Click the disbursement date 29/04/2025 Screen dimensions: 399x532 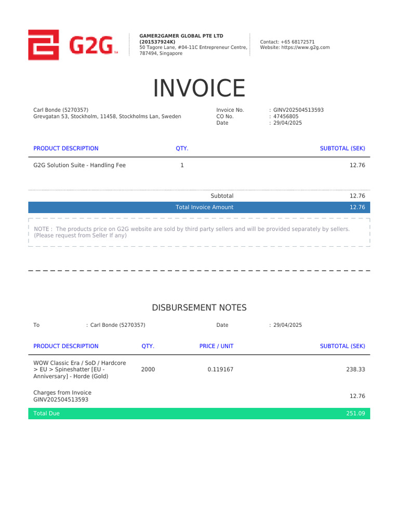288,325
